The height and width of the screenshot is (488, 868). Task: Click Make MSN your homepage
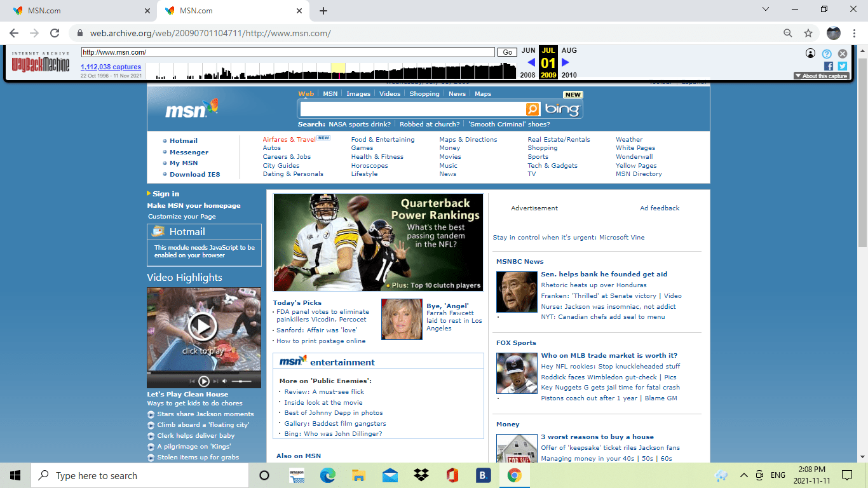pyautogui.click(x=194, y=205)
